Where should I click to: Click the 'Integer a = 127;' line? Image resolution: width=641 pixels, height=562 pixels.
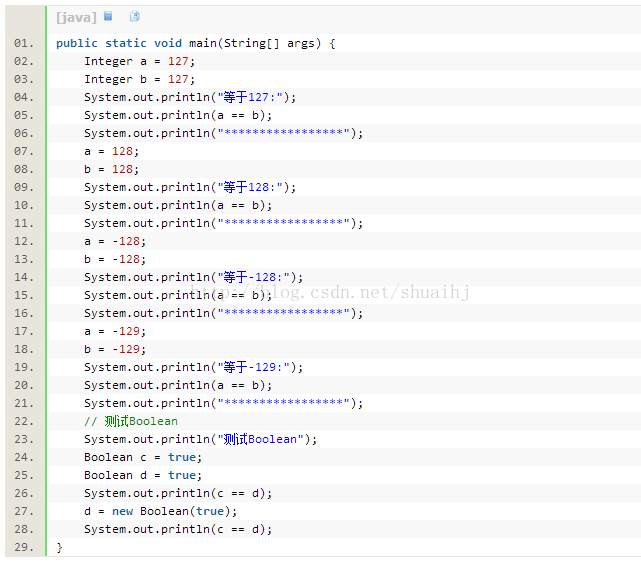point(139,61)
